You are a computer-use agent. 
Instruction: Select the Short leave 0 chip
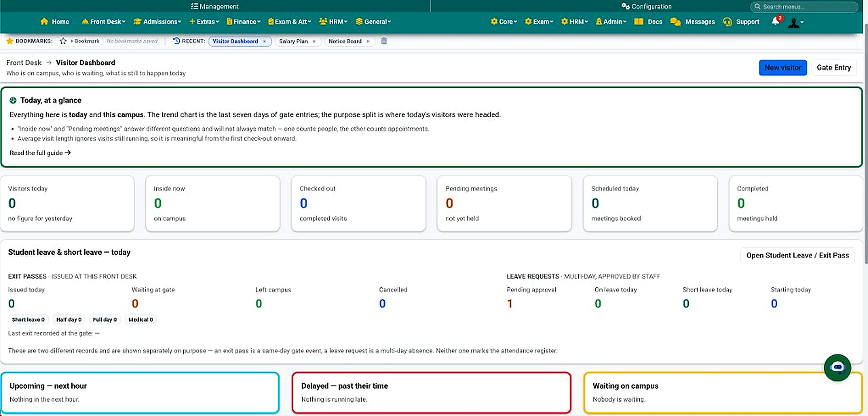click(28, 319)
